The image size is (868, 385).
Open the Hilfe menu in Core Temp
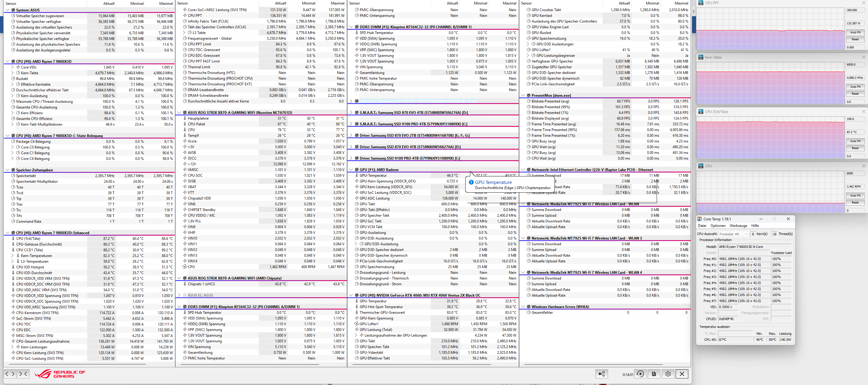(755, 226)
